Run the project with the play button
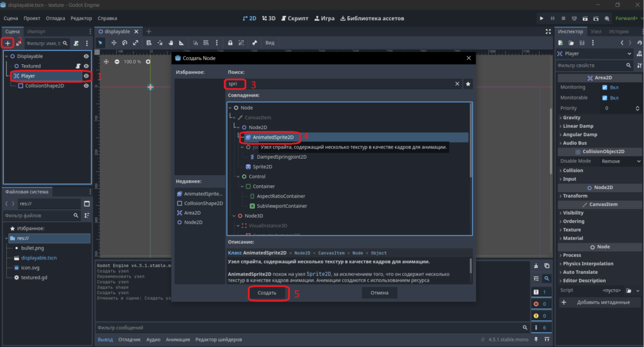This screenshot has height=347, width=644. point(541,18)
